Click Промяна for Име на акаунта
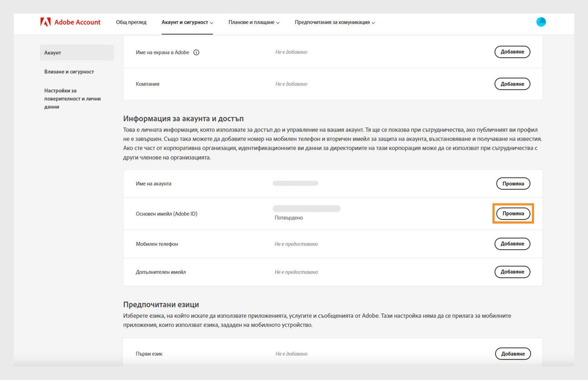Image resolution: width=588 pixels, height=380 pixels. (513, 184)
